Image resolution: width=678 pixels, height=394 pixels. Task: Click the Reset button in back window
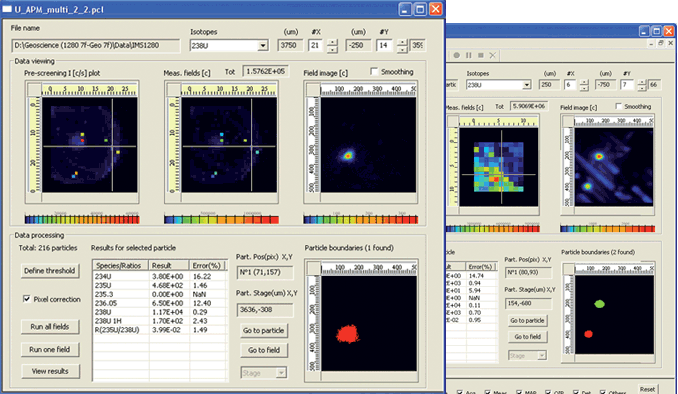(647, 389)
